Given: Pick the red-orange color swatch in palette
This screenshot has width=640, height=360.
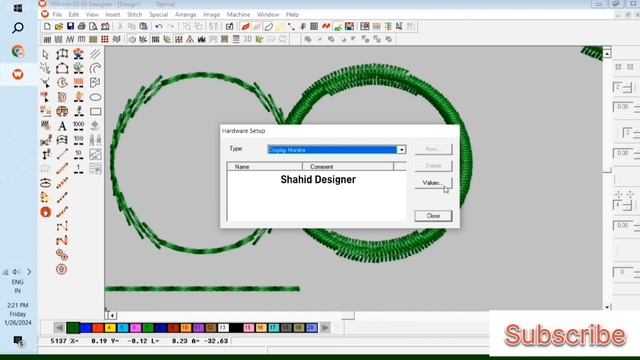Looking at the screenshot, I should coord(98,327).
